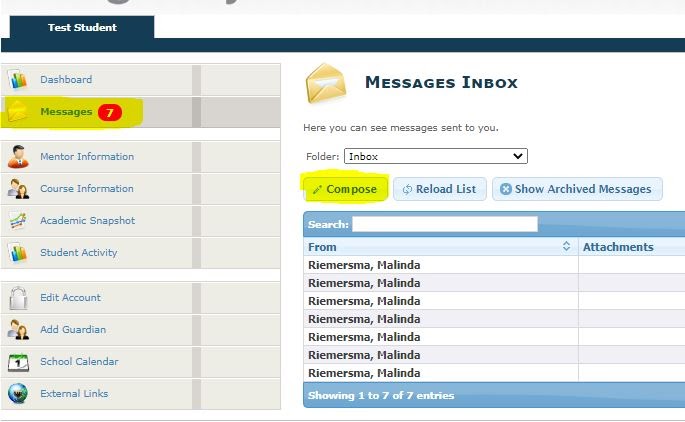Viewport: 685px width, 422px height.
Task: Go to Course Information
Action: point(87,188)
